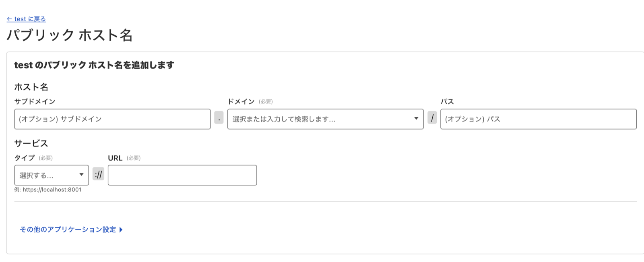644x262 pixels.
Task: Click the パス field label
Action: pyautogui.click(x=447, y=101)
